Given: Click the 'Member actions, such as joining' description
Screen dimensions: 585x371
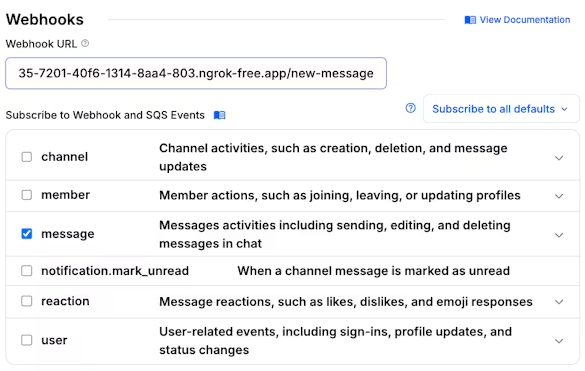Looking at the screenshot, I should (x=340, y=196).
